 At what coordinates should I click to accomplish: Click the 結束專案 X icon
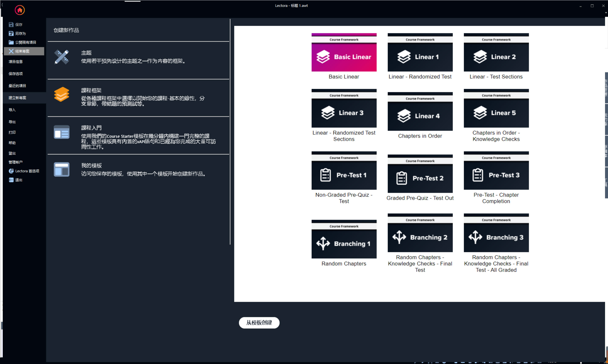[11, 51]
